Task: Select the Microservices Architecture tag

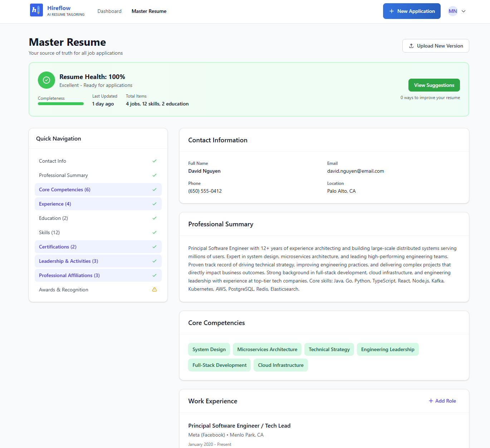Action: 267,349
